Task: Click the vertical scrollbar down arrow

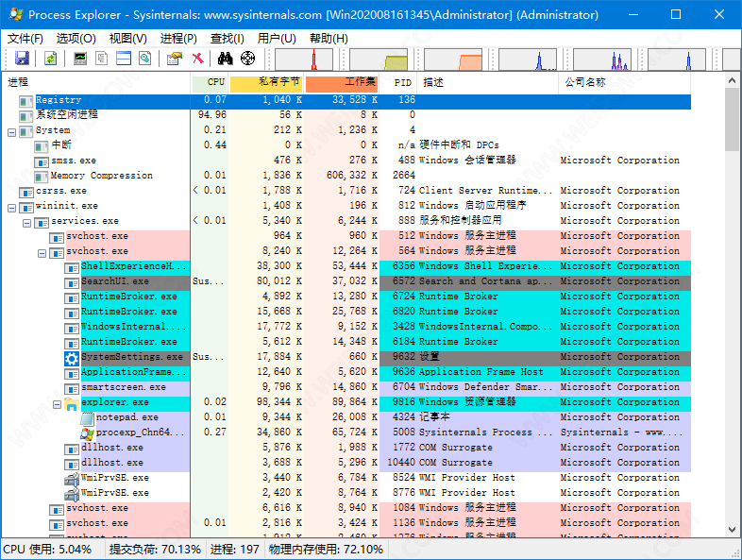Action: pyautogui.click(x=732, y=529)
